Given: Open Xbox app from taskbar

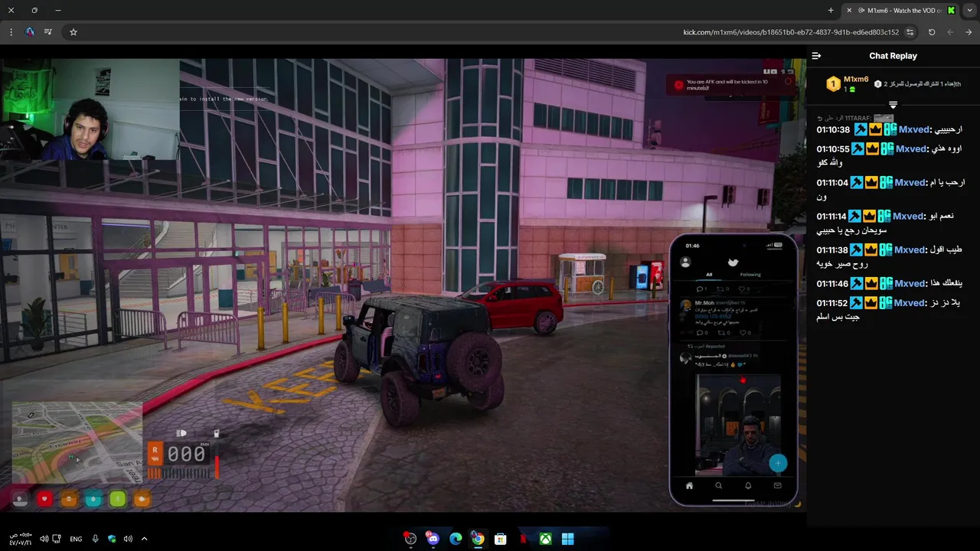Looking at the screenshot, I should click(545, 539).
